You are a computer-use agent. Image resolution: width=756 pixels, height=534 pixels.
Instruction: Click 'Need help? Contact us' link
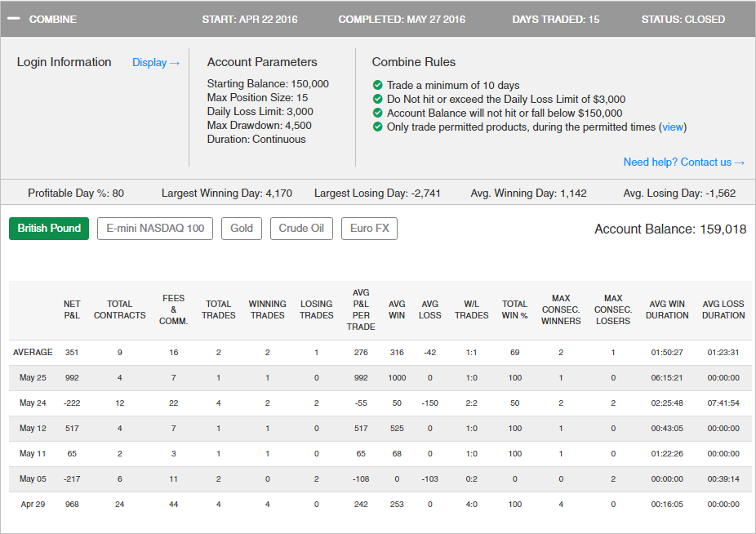(683, 162)
